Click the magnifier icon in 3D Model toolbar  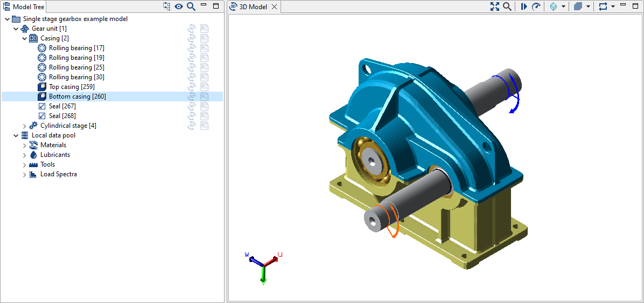(507, 6)
